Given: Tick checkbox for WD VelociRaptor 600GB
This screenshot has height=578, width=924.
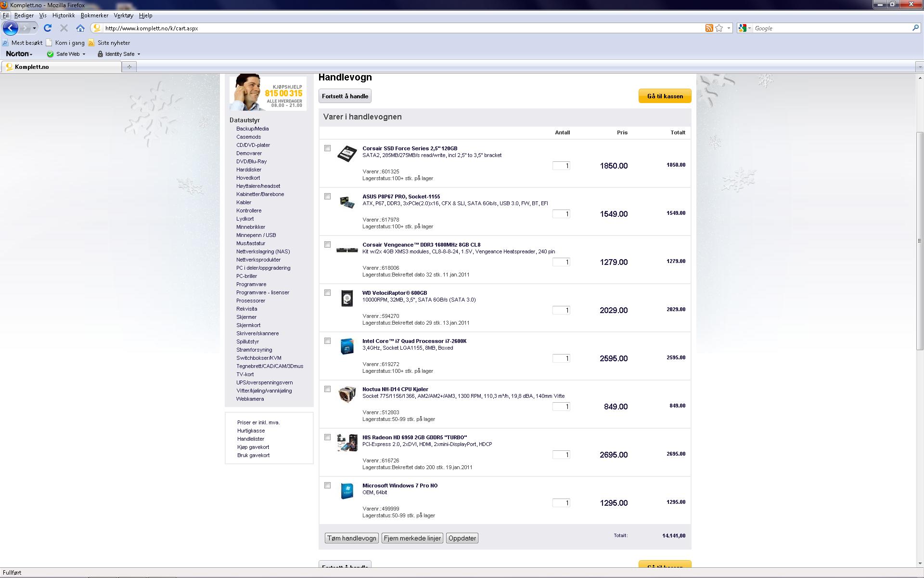Looking at the screenshot, I should click(x=328, y=293).
